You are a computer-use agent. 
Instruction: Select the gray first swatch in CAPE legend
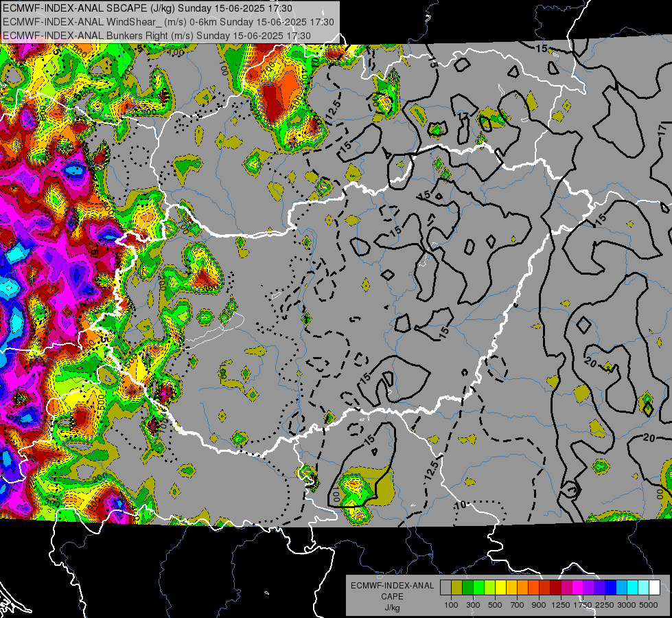click(x=445, y=588)
